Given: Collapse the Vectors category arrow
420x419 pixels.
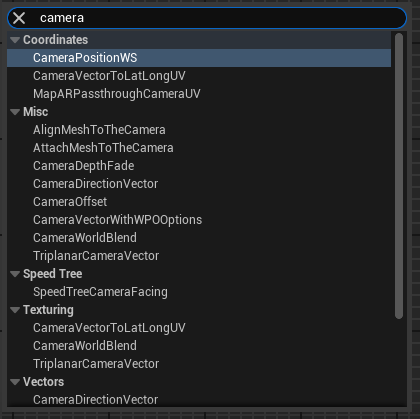Looking at the screenshot, I should click(x=15, y=382).
